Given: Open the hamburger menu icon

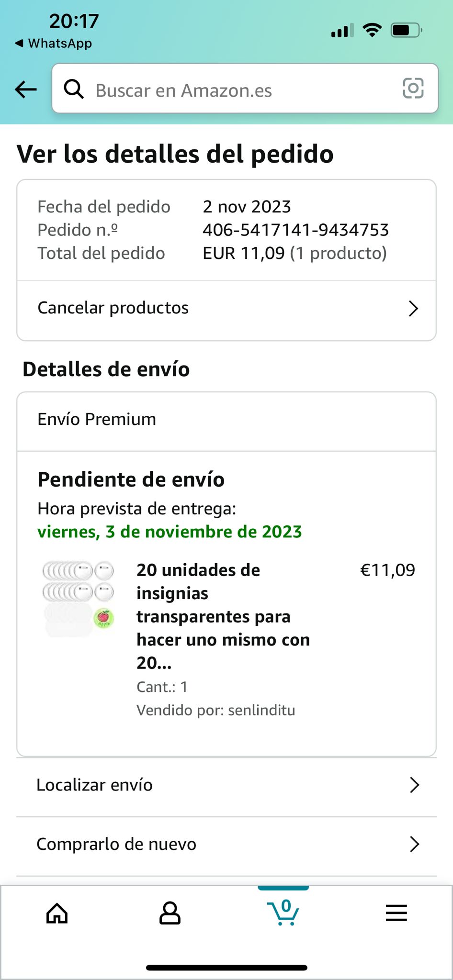Looking at the screenshot, I should (x=396, y=913).
